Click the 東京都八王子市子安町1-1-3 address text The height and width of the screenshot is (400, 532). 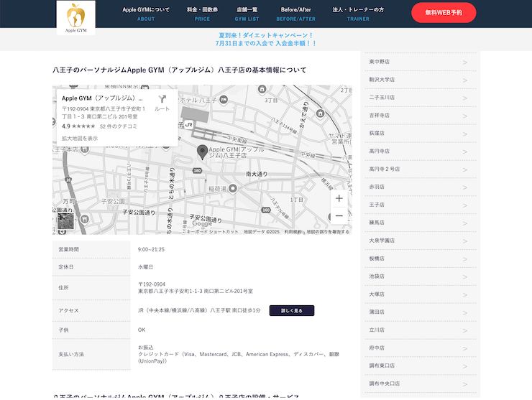pos(196,291)
